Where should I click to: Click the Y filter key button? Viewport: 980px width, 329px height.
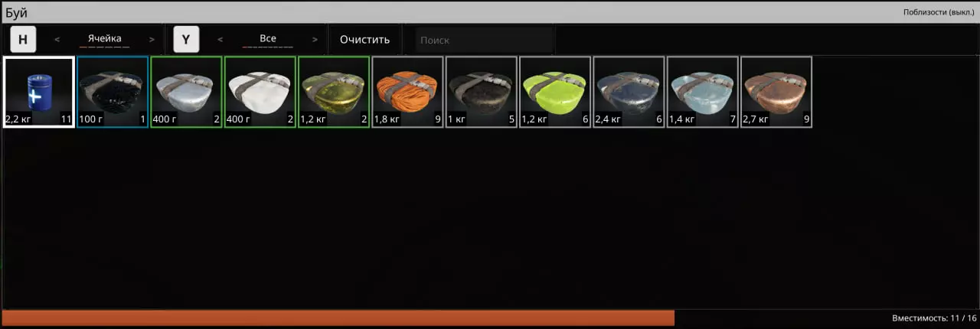pyautogui.click(x=186, y=39)
